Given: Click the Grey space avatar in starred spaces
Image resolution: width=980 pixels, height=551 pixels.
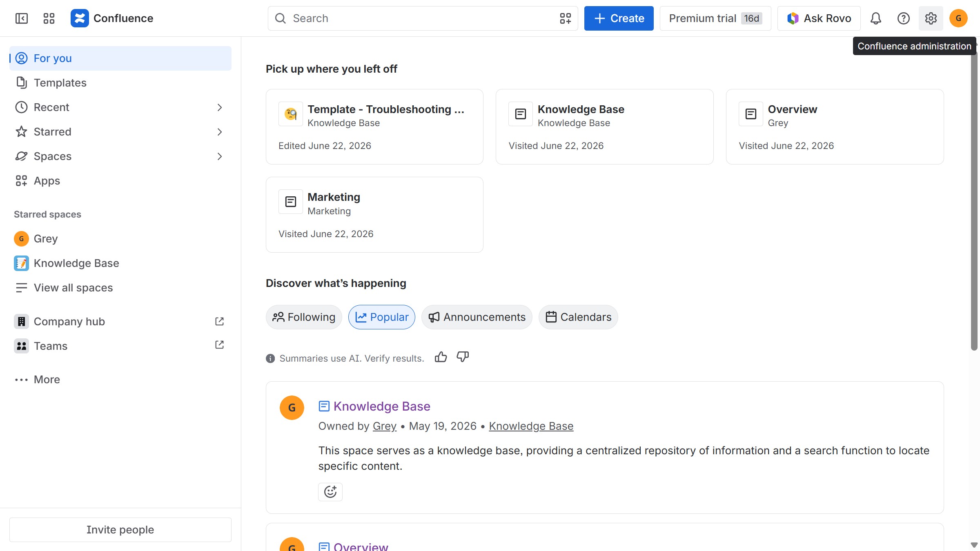Looking at the screenshot, I should tap(21, 239).
